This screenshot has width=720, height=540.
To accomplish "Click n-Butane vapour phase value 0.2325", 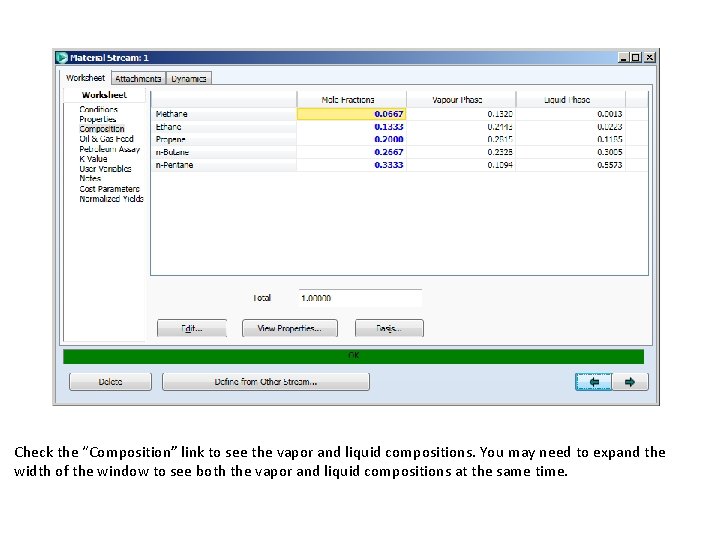I will (461, 152).
